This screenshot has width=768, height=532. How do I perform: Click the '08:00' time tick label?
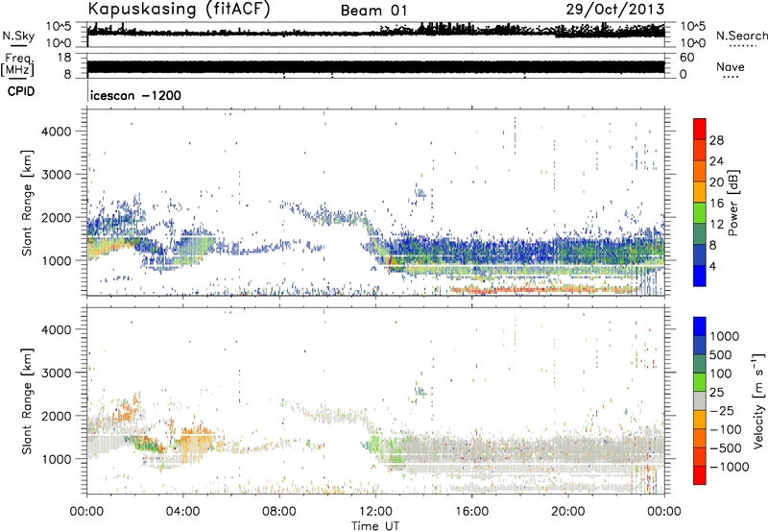(x=279, y=512)
